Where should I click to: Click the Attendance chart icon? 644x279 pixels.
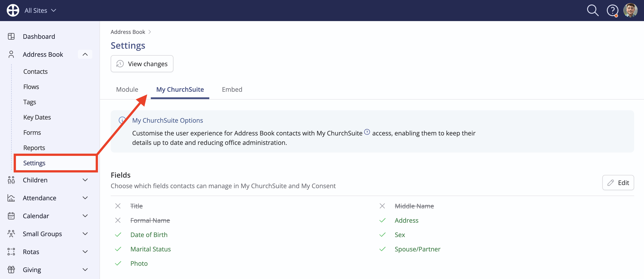coord(11,198)
